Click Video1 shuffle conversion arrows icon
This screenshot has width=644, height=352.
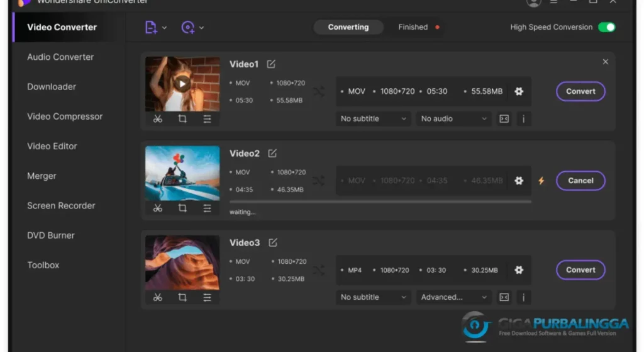click(319, 91)
